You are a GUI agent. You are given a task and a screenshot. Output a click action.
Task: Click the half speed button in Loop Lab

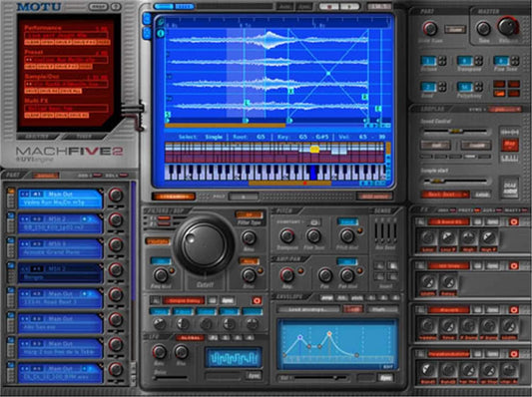coord(435,146)
